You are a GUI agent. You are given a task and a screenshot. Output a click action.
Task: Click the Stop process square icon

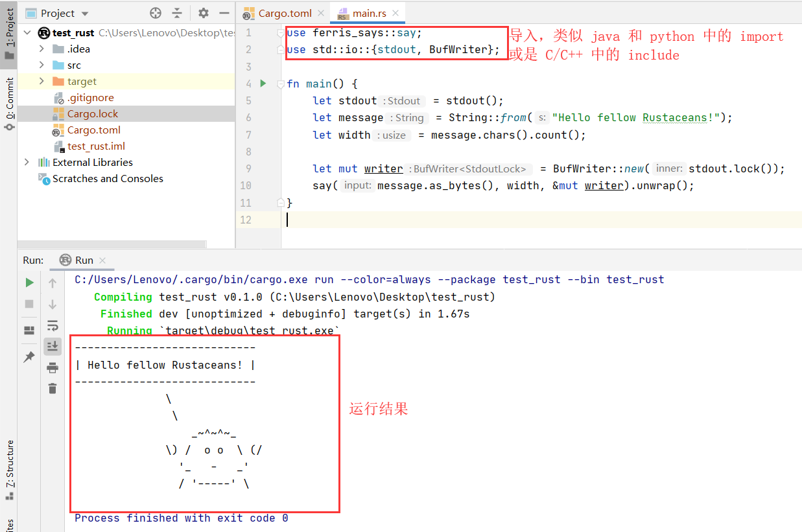click(29, 303)
